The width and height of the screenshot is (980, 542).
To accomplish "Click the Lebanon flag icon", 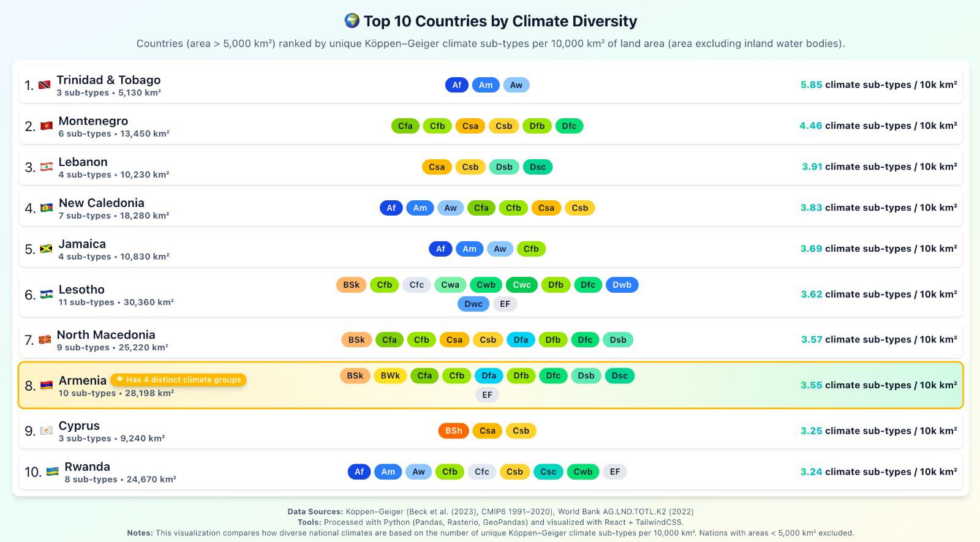I will pos(47,167).
